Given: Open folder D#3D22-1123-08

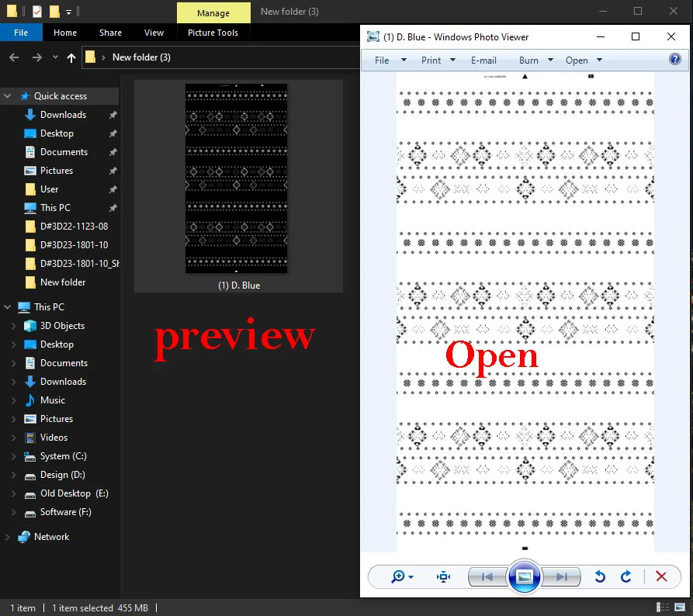Looking at the screenshot, I should (x=74, y=227).
